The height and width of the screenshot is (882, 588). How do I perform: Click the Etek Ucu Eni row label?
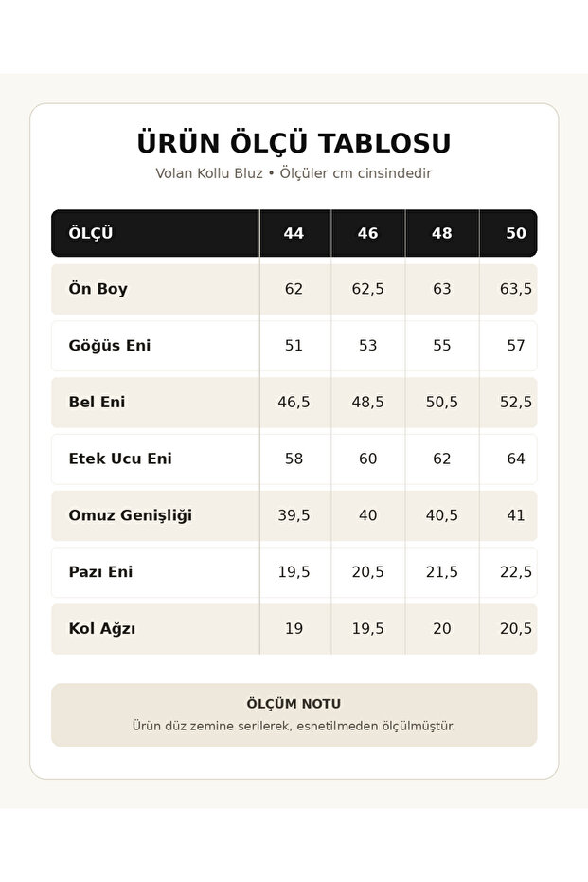120,459
